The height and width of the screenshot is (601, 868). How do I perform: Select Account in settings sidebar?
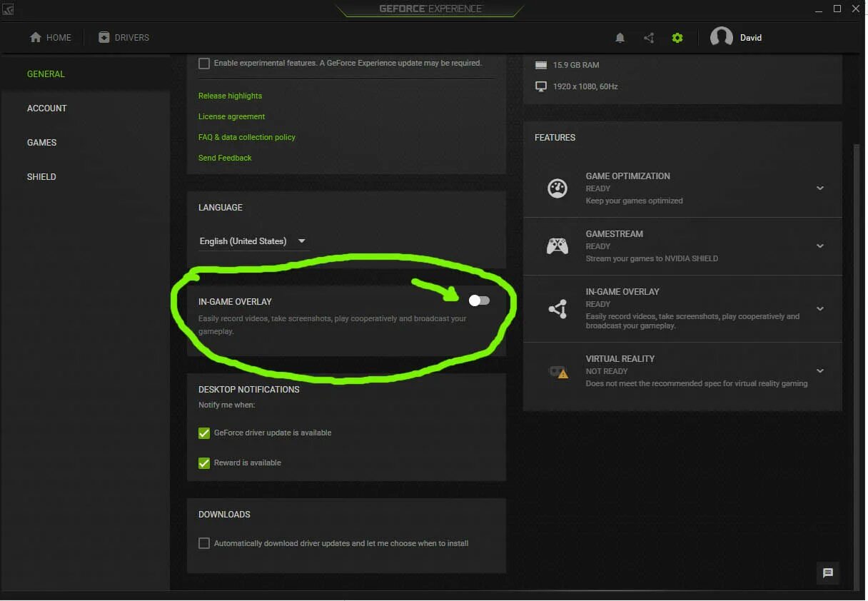click(47, 108)
